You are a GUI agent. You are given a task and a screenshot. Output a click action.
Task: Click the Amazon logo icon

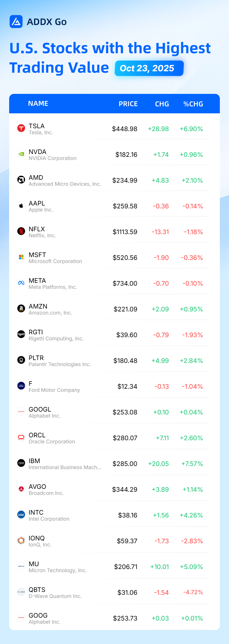pyautogui.click(x=21, y=309)
